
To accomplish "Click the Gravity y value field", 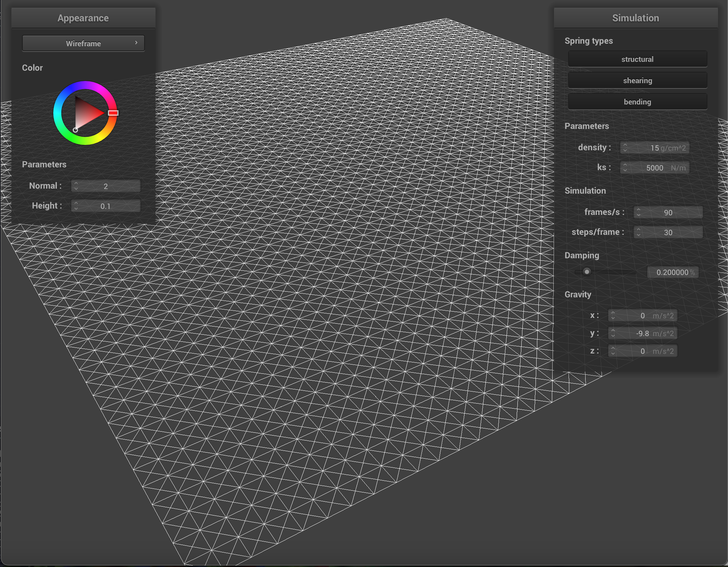I will coord(643,333).
